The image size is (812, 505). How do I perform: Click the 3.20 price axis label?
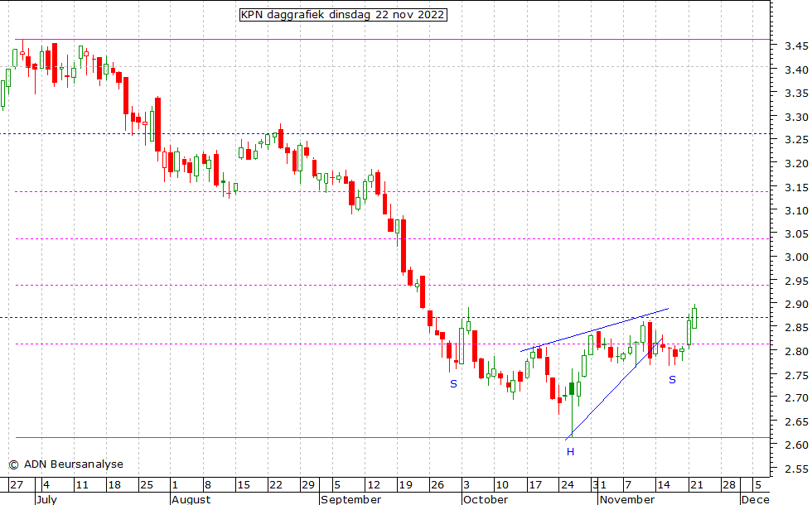tap(796, 164)
